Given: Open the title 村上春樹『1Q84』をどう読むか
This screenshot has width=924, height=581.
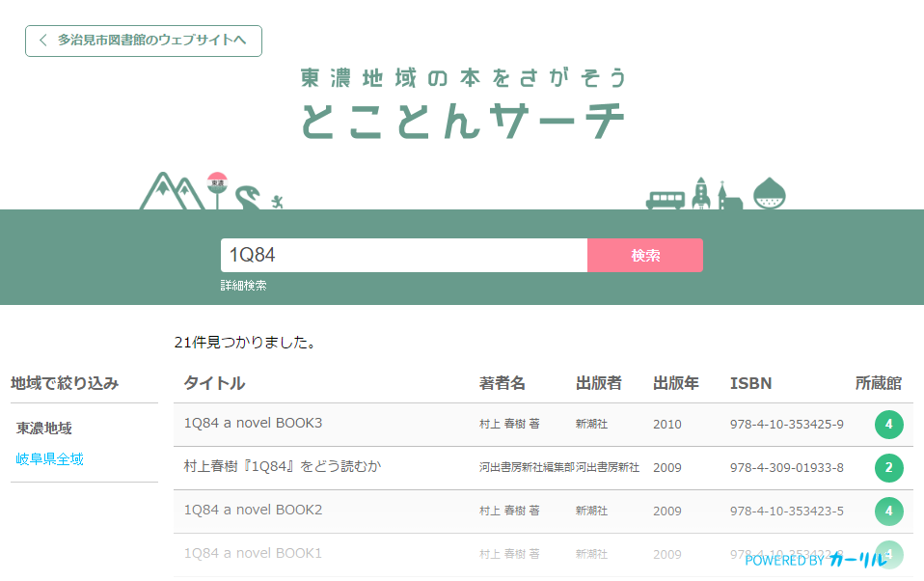Looking at the screenshot, I should click(283, 466).
